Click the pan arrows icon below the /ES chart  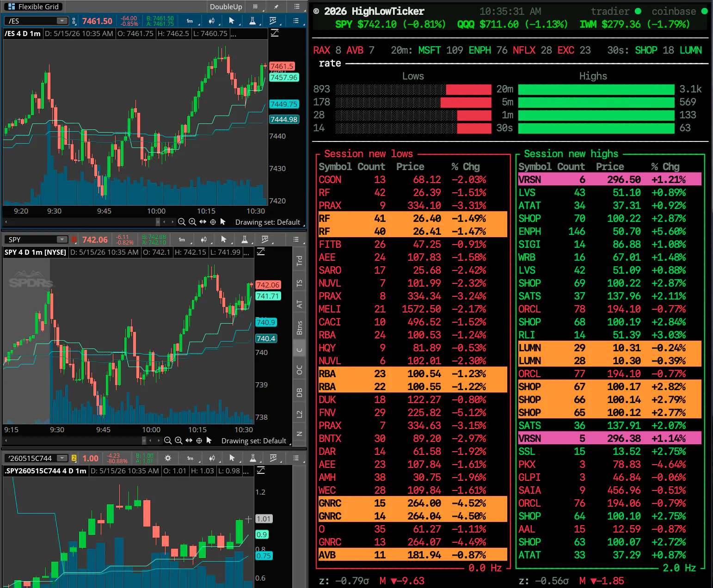pyautogui.click(x=203, y=222)
